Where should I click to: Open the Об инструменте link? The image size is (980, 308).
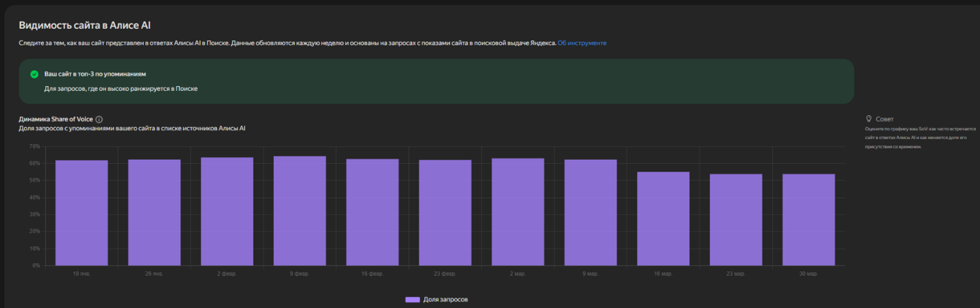pyautogui.click(x=582, y=43)
